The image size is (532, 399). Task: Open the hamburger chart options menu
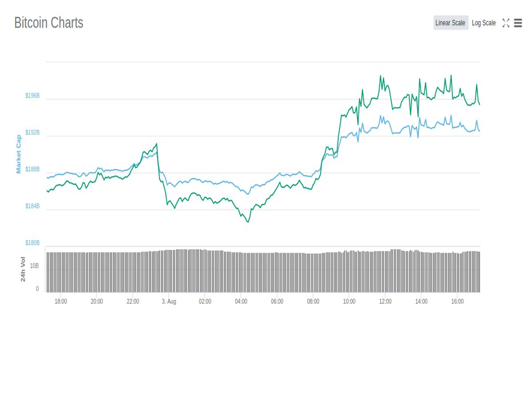click(x=518, y=23)
